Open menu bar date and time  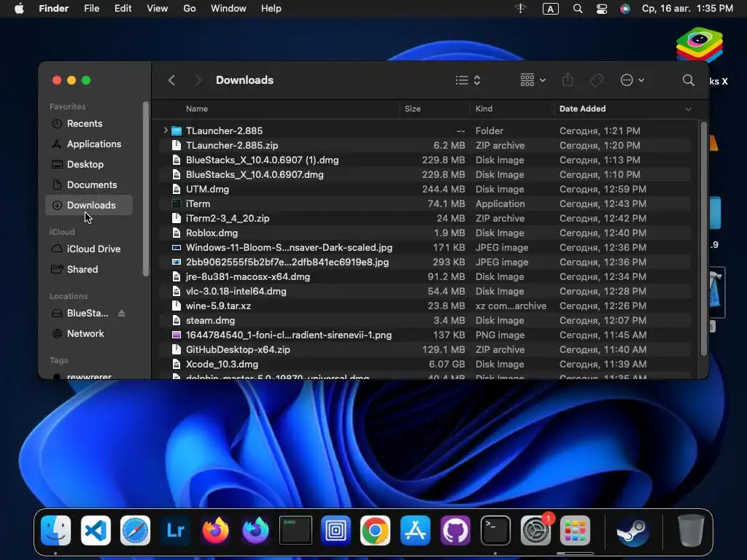687,9
